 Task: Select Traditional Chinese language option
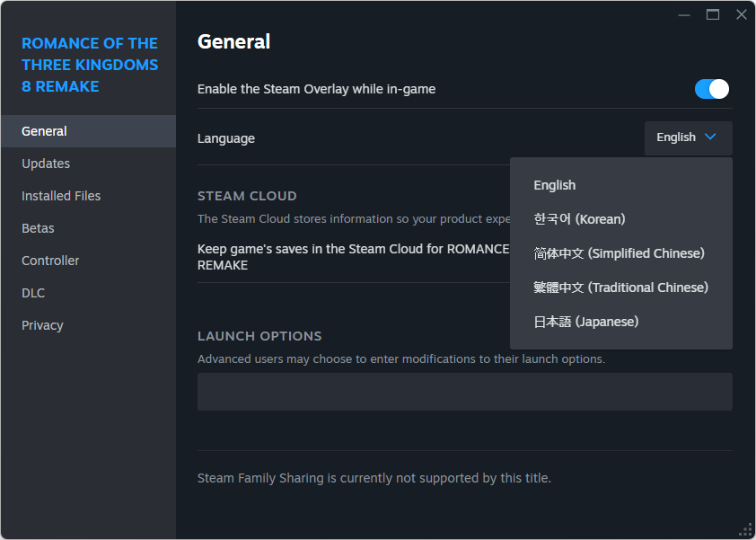[x=620, y=288]
